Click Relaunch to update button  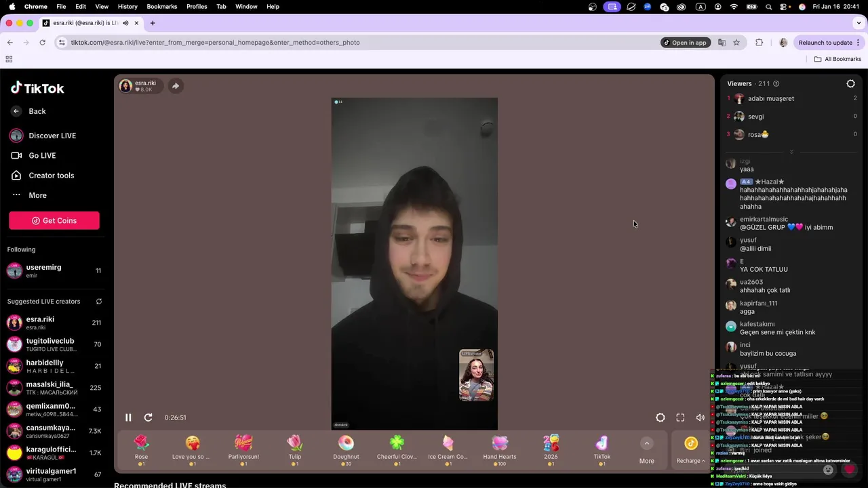(829, 43)
